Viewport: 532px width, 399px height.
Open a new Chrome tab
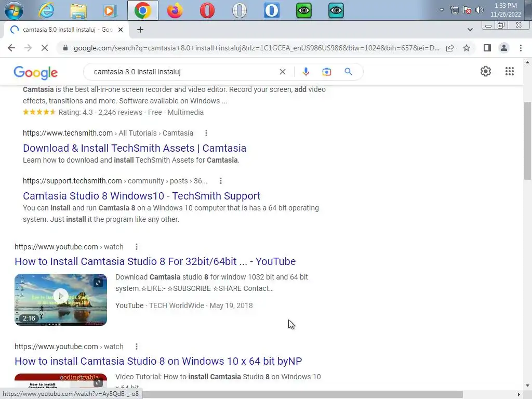pos(140,30)
